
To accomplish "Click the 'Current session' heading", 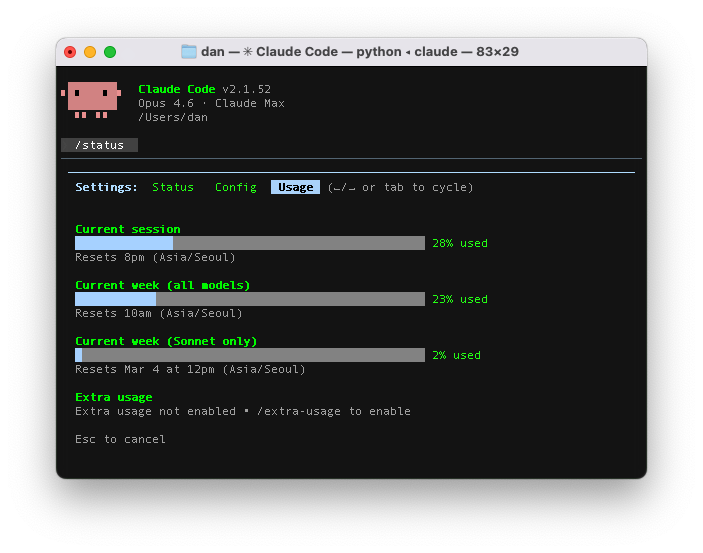I will coord(128,229).
